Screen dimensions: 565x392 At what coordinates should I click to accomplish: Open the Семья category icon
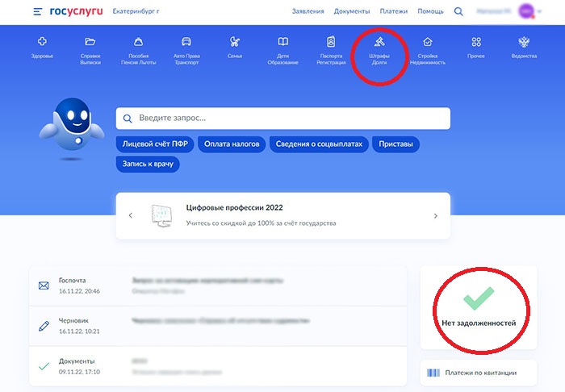tap(235, 42)
